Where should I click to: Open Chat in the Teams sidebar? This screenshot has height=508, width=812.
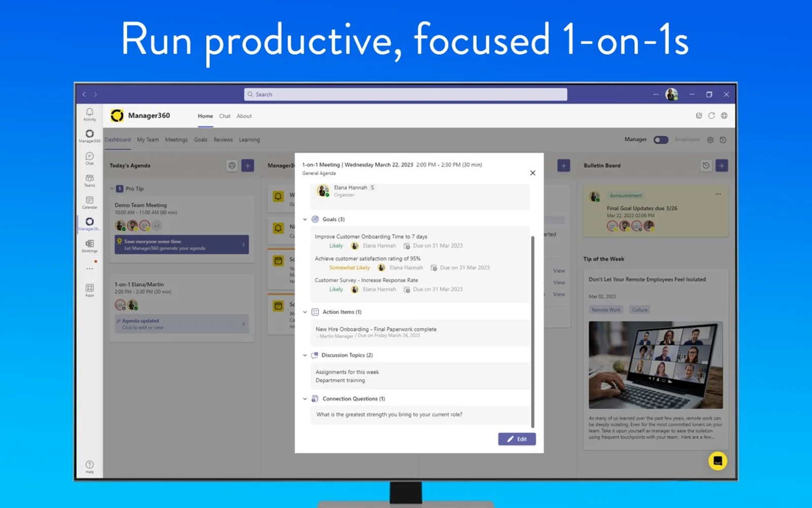(x=89, y=158)
